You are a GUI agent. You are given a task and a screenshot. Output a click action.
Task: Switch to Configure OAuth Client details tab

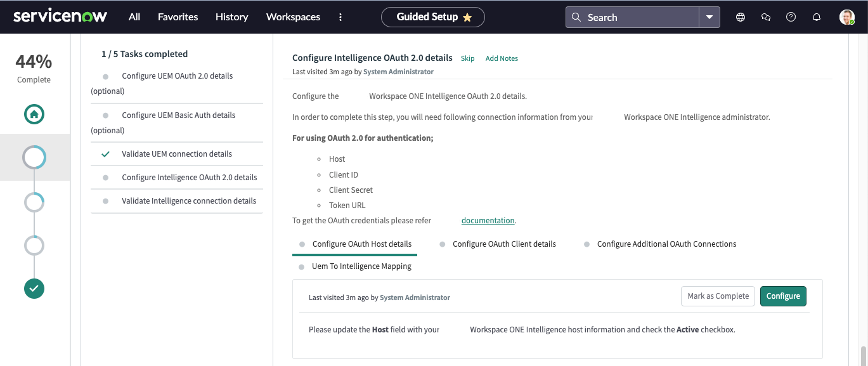tap(504, 244)
